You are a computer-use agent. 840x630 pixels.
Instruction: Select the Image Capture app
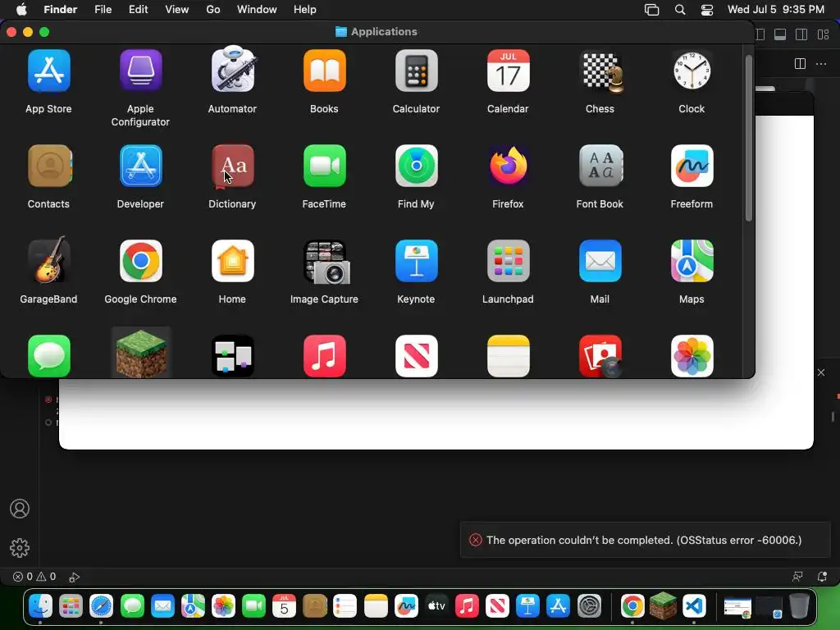click(326, 262)
